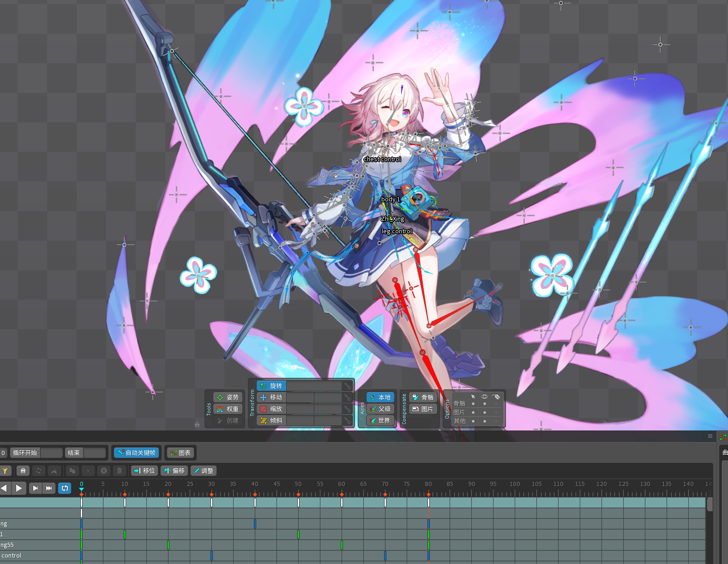Click the rotation value input field
This screenshot has width=728, height=564.
coord(314,386)
